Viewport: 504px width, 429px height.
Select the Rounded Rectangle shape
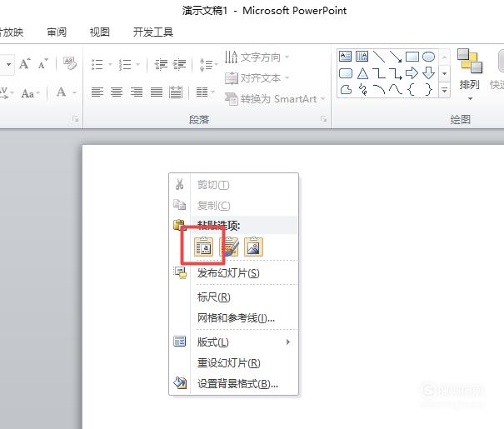346,73
